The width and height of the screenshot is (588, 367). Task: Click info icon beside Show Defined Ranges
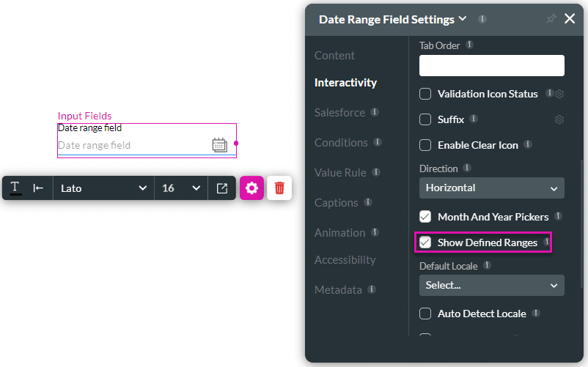546,242
